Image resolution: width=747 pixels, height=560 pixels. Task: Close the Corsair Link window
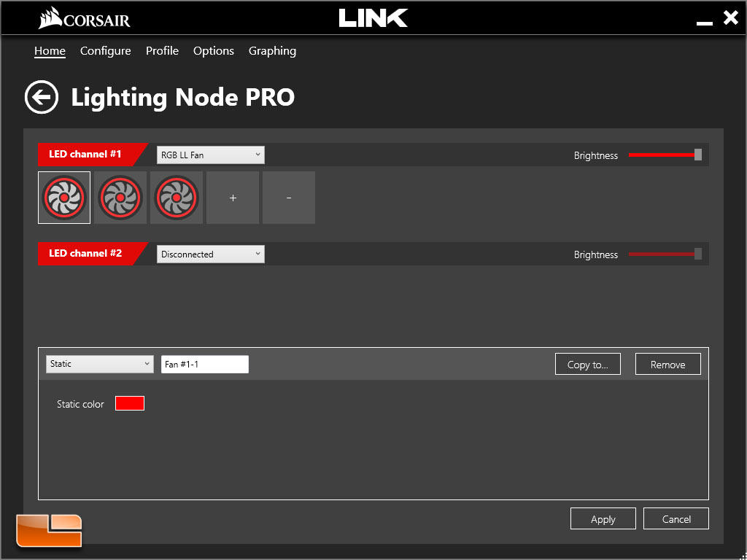(730, 18)
